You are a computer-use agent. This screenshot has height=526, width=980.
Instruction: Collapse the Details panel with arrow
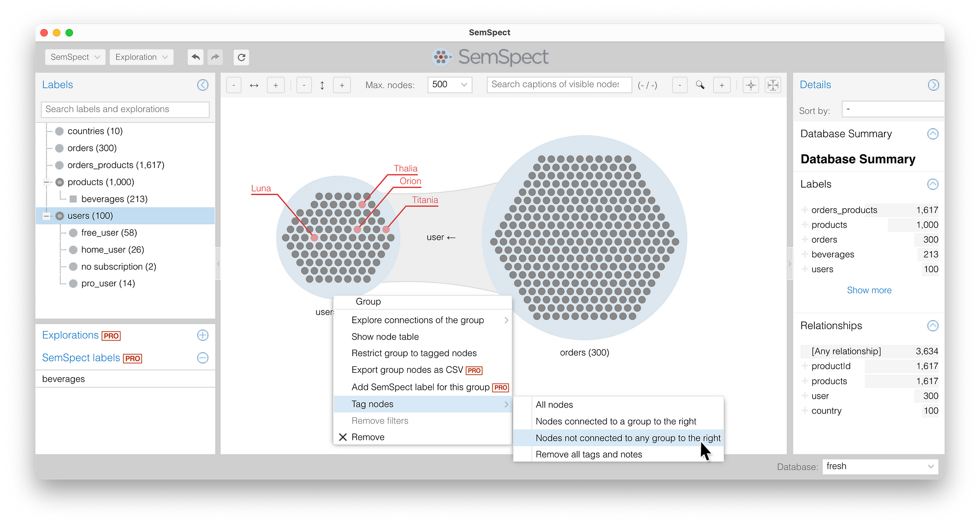(x=933, y=85)
